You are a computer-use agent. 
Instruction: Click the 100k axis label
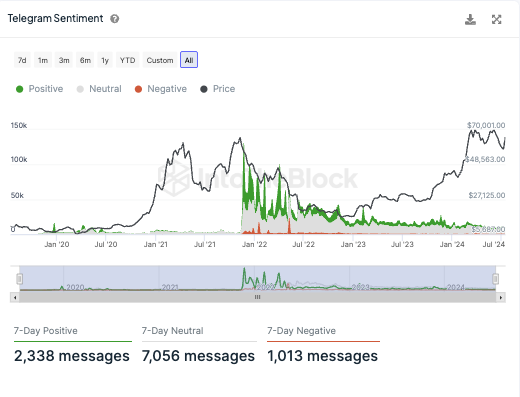[x=19, y=159]
